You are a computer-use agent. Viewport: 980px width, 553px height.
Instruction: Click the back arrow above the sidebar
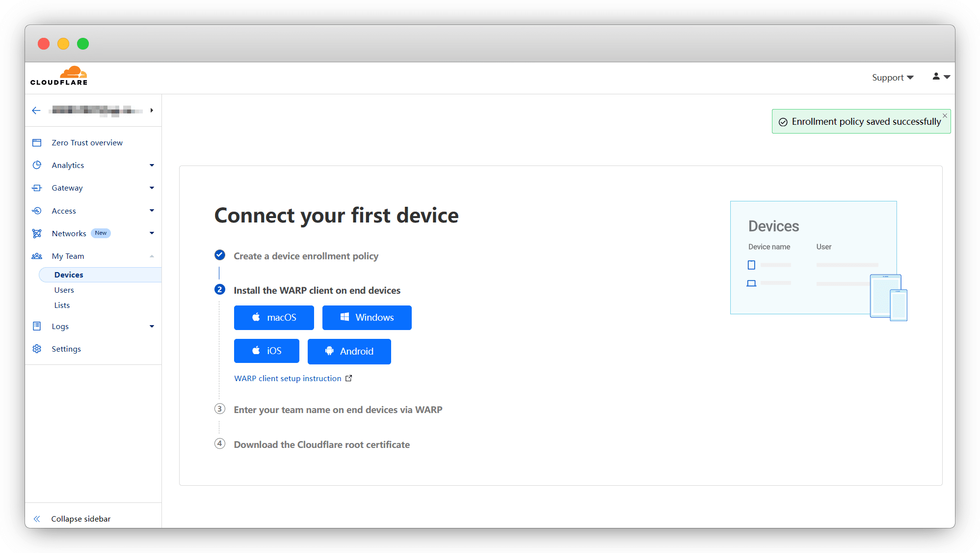(36, 111)
